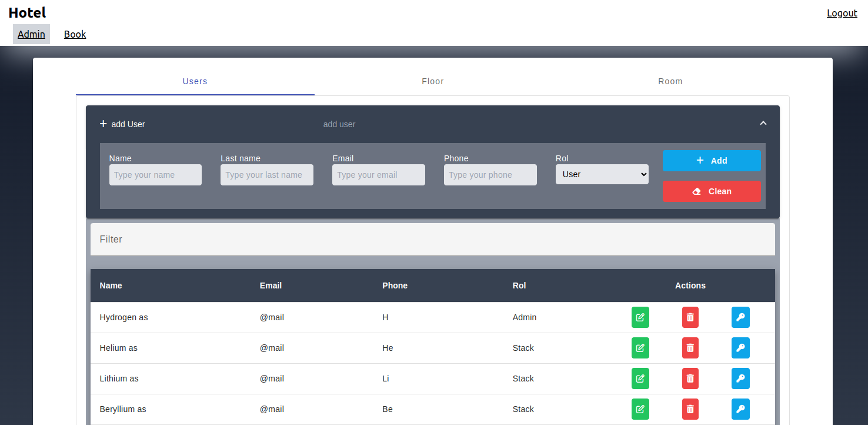Open the Room tab
Image resolution: width=868 pixels, height=425 pixels.
click(x=670, y=81)
